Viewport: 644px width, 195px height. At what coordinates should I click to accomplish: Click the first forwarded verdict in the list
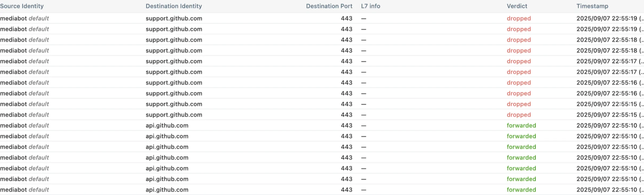[x=521, y=125]
